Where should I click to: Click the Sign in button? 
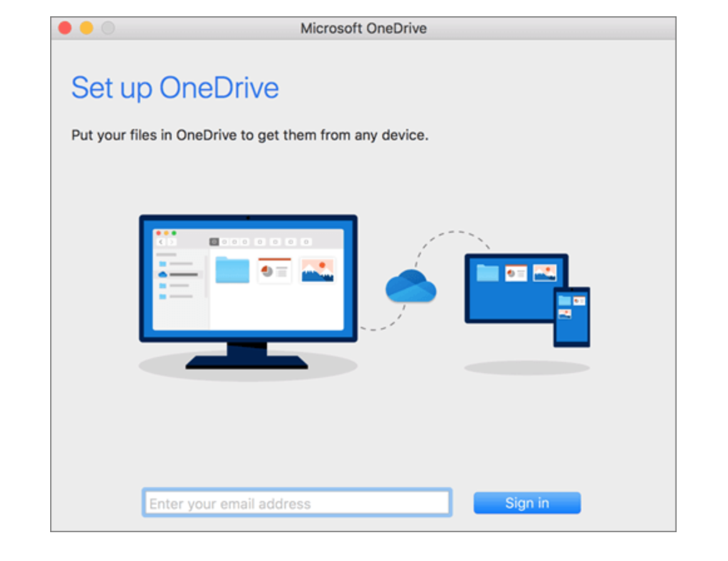[527, 503]
